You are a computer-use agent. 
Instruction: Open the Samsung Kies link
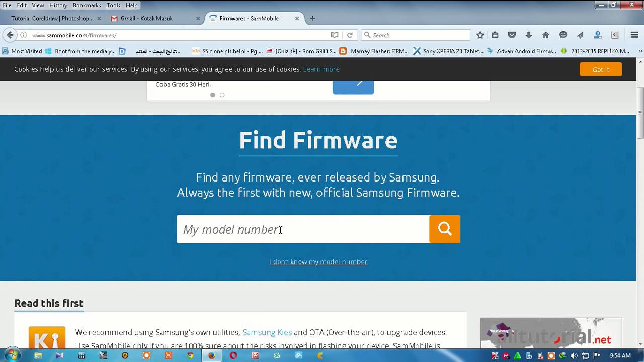pos(267,332)
